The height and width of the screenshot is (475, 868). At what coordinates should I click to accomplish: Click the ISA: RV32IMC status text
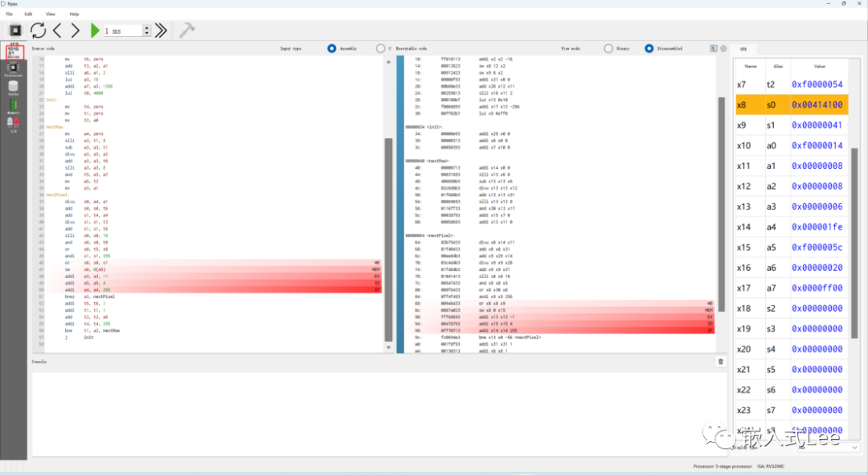[771, 467]
